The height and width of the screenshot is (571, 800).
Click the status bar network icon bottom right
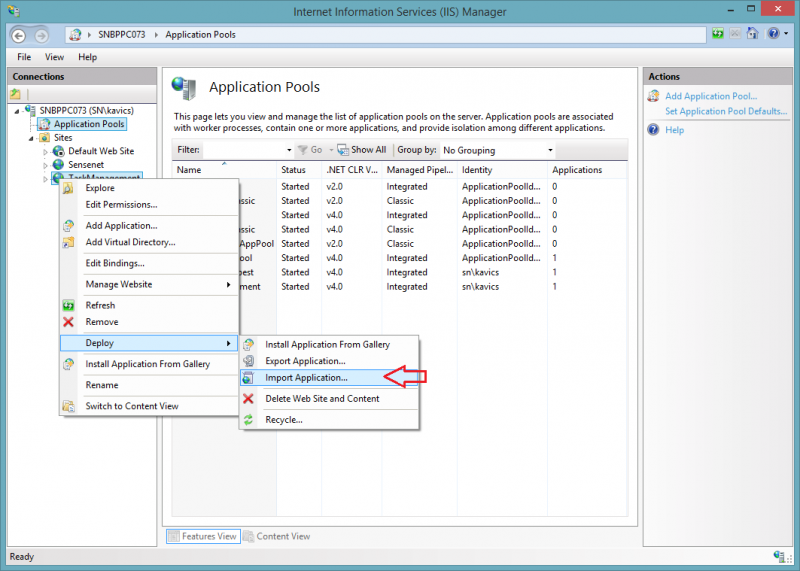779,556
